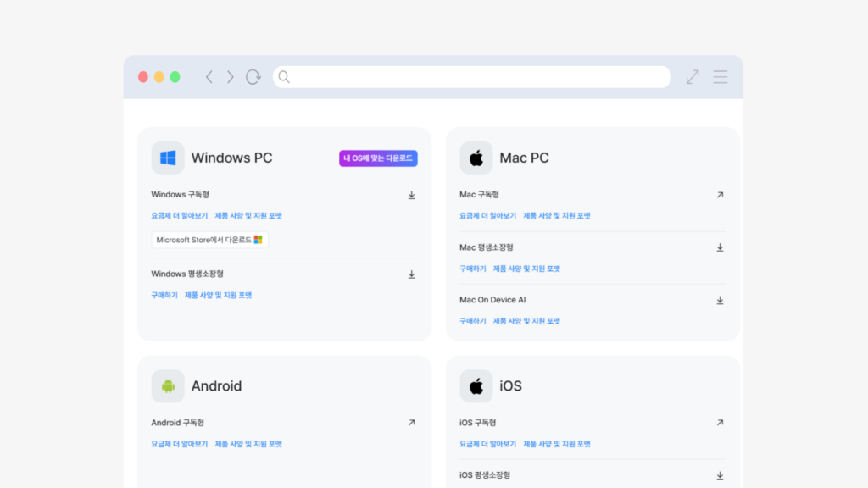Click the Mac PC heading

click(524, 158)
